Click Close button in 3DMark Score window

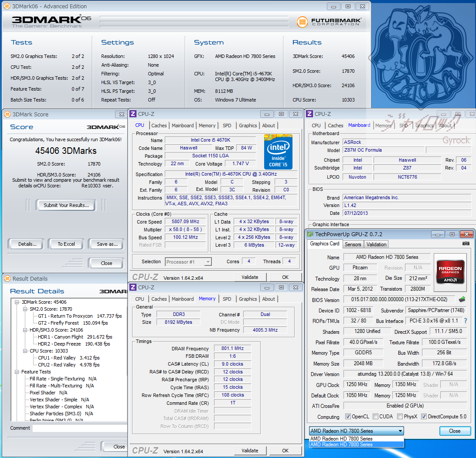pos(106,263)
